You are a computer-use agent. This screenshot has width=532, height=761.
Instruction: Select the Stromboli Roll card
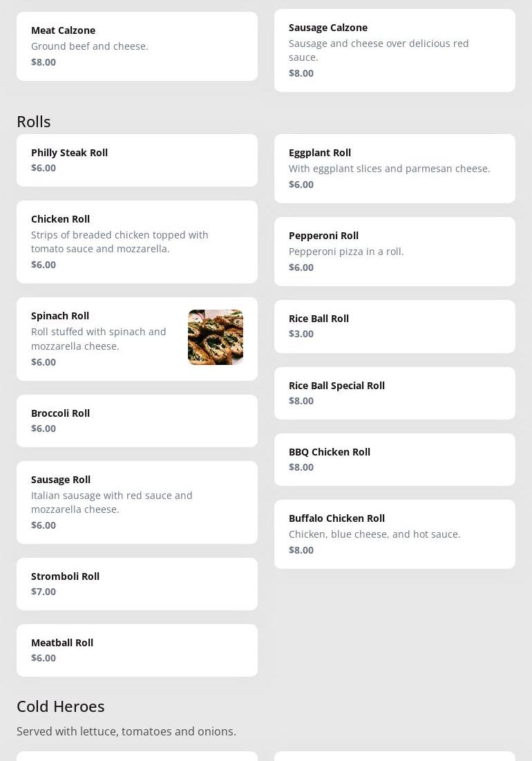(137, 584)
